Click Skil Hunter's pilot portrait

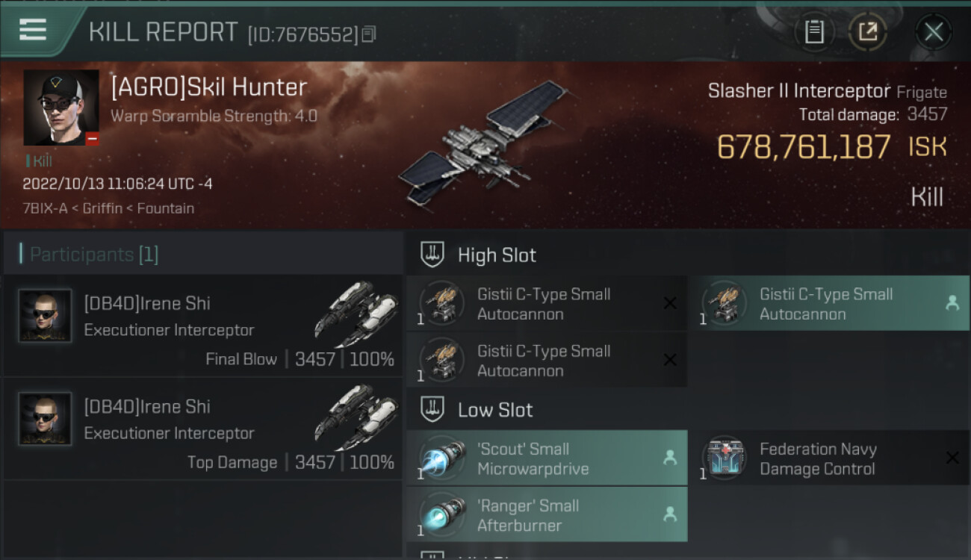point(61,108)
